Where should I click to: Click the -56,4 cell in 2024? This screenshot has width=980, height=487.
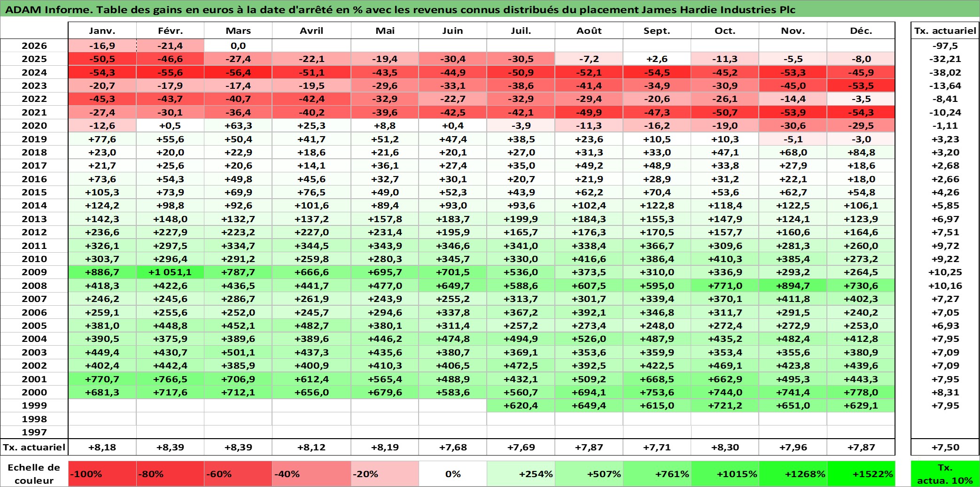[x=238, y=72]
